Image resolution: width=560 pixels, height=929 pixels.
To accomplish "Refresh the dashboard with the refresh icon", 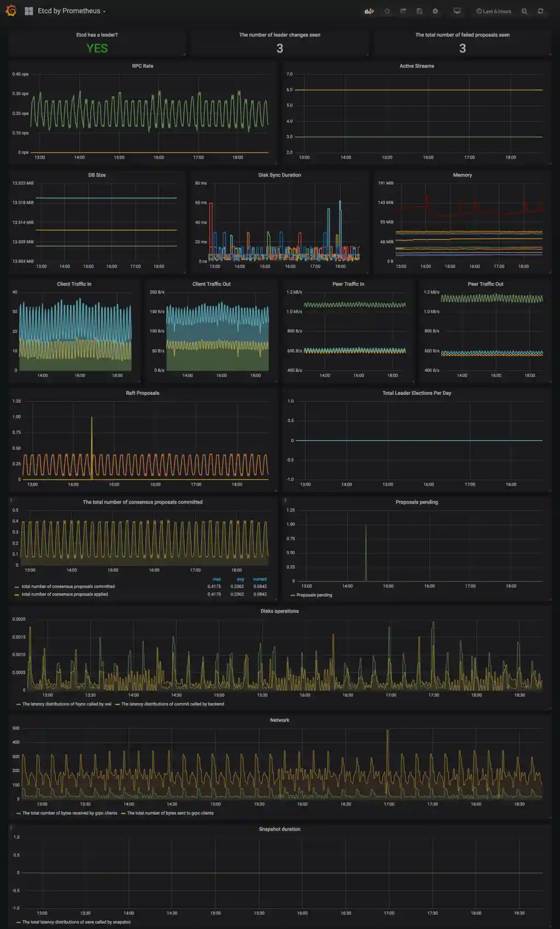I will [540, 11].
